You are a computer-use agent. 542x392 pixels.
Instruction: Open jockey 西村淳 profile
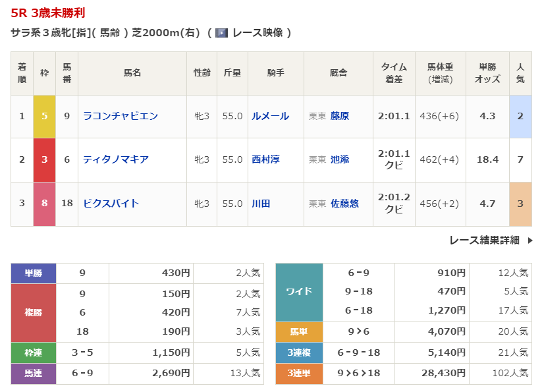(x=265, y=159)
